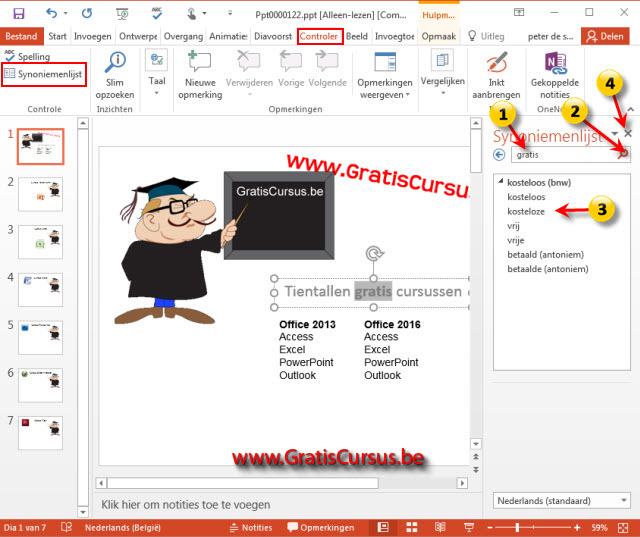Image resolution: width=640 pixels, height=537 pixels.
Task: Collapse the kosteloos (bnw) group
Action: pyautogui.click(x=501, y=182)
